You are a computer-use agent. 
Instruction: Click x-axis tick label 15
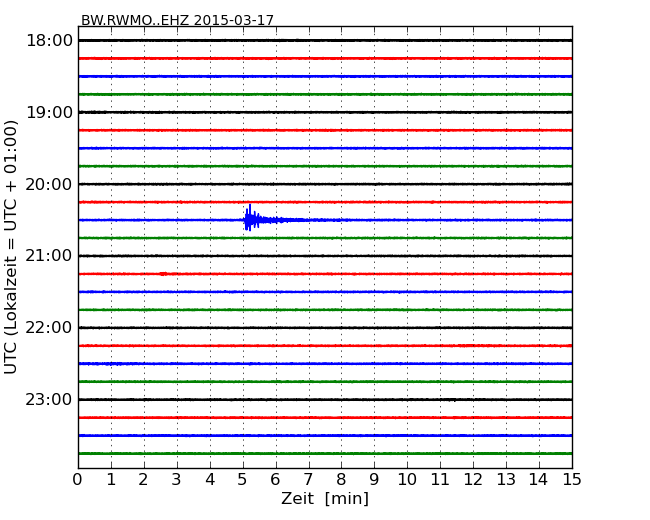pos(572,480)
